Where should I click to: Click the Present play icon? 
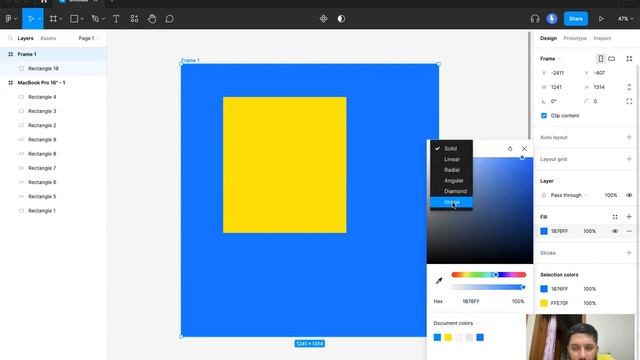[601, 19]
